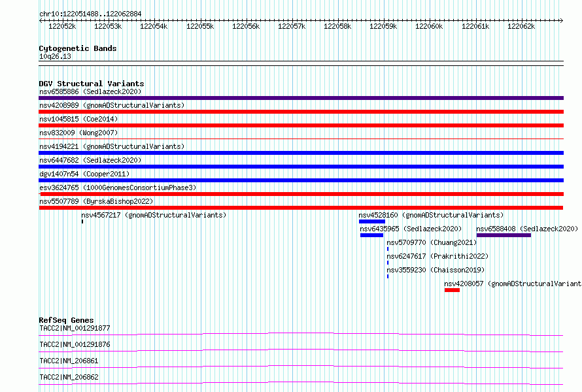The width and height of the screenshot is (582, 392).
Task: Open the nsv5709770 (Chuang2021) label
Action: [x=432, y=242]
